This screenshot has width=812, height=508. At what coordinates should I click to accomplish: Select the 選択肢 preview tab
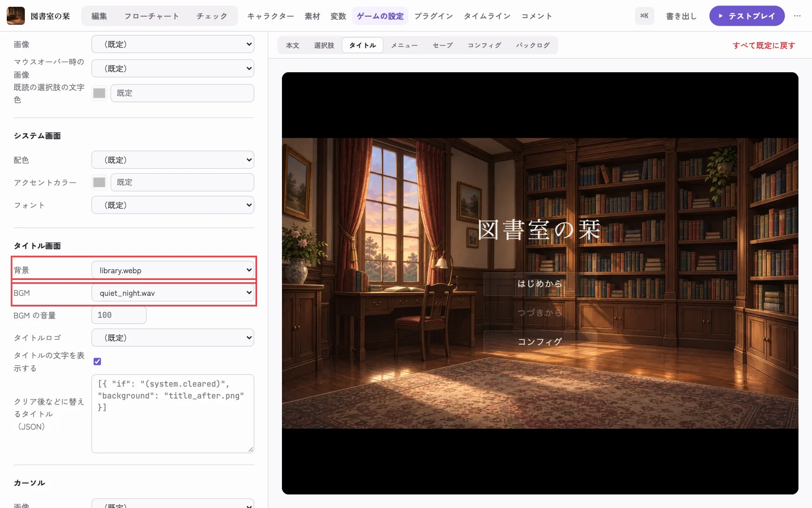[x=324, y=45]
